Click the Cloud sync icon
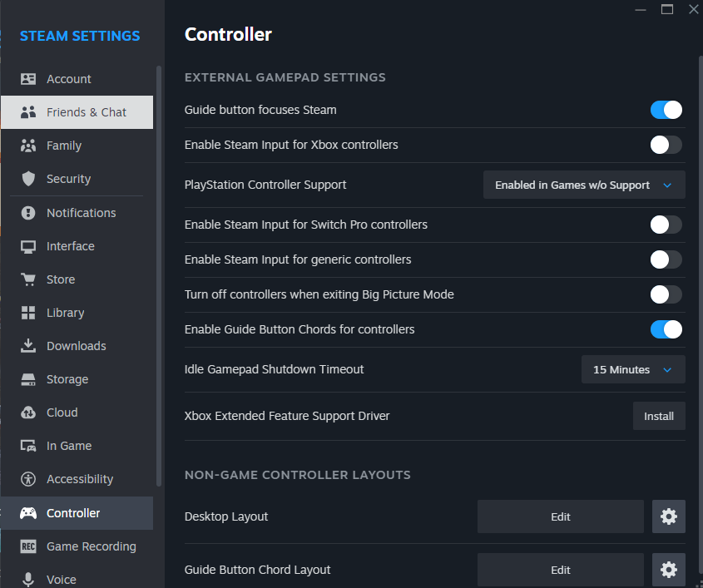Screen dimensions: 703x588 click(x=28, y=413)
